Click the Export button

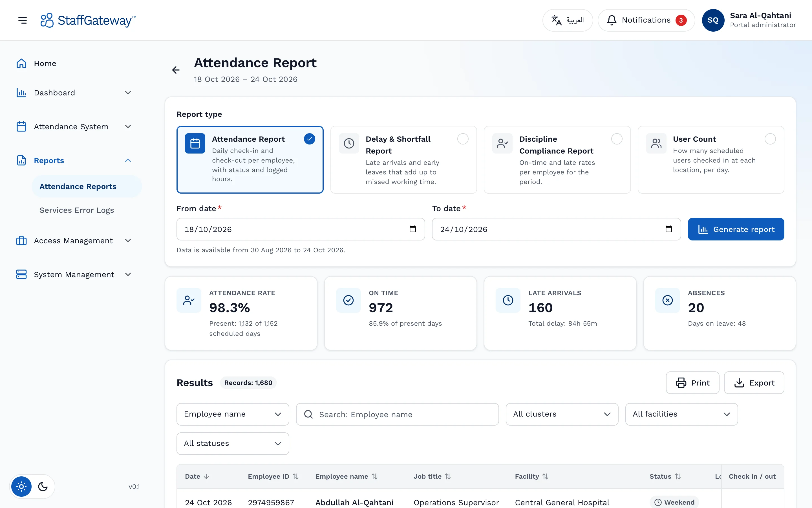click(x=754, y=383)
